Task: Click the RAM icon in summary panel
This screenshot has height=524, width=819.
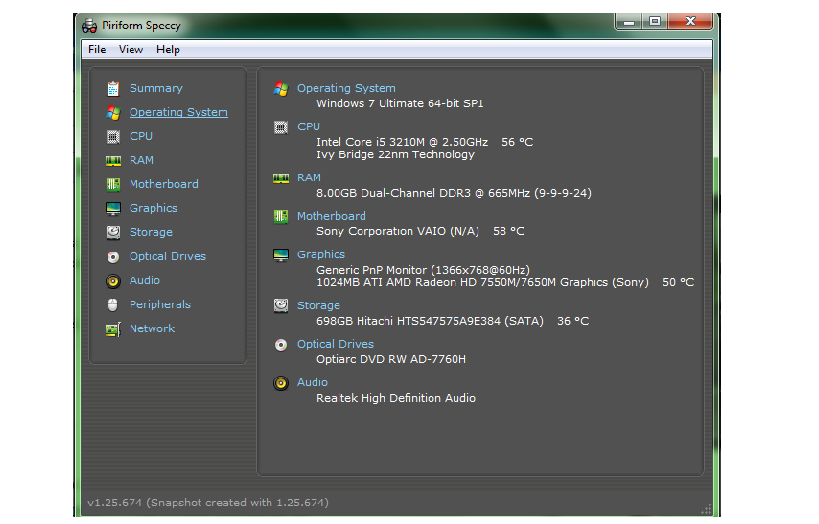Action: tap(280, 179)
